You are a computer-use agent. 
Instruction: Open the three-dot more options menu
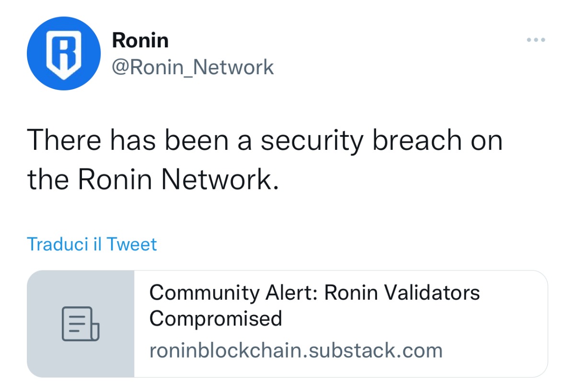tap(536, 40)
